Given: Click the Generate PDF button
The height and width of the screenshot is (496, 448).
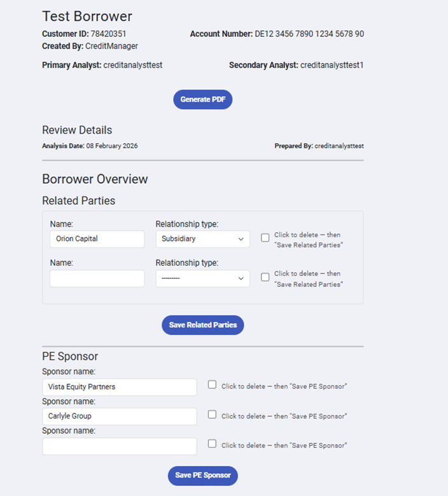Looking at the screenshot, I should (202, 100).
